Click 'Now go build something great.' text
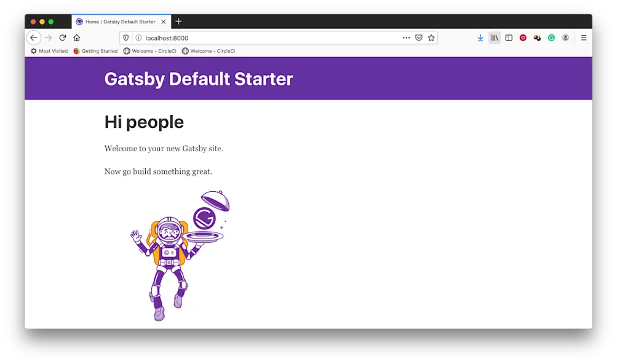Image resolution: width=617 pixels, height=364 pixels. coord(158,172)
